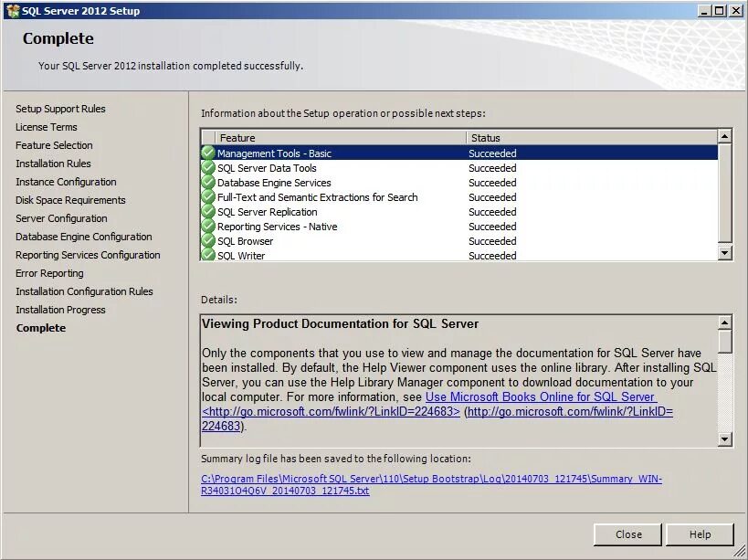Click the feature list scroll up arrow
This screenshot has width=748, height=560.
point(724,136)
